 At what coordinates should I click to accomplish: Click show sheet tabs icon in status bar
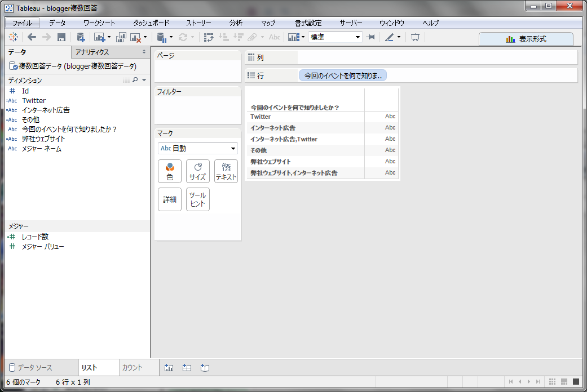coord(576,381)
